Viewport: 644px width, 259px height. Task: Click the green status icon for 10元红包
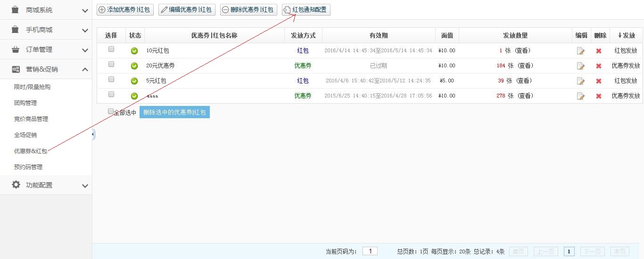point(134,51)
